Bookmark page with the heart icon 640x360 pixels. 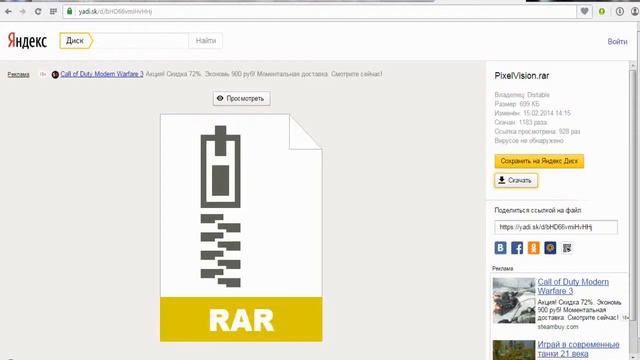(x=584, y=11)
